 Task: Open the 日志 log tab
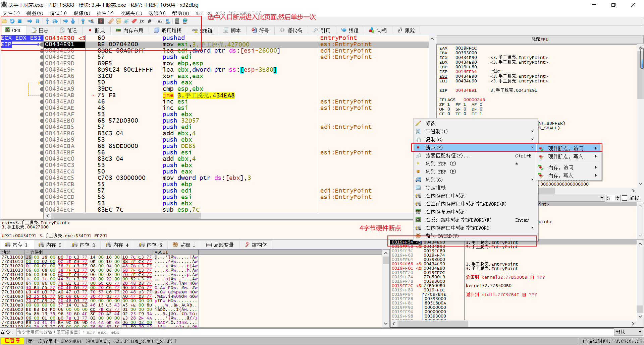(40, 30)
